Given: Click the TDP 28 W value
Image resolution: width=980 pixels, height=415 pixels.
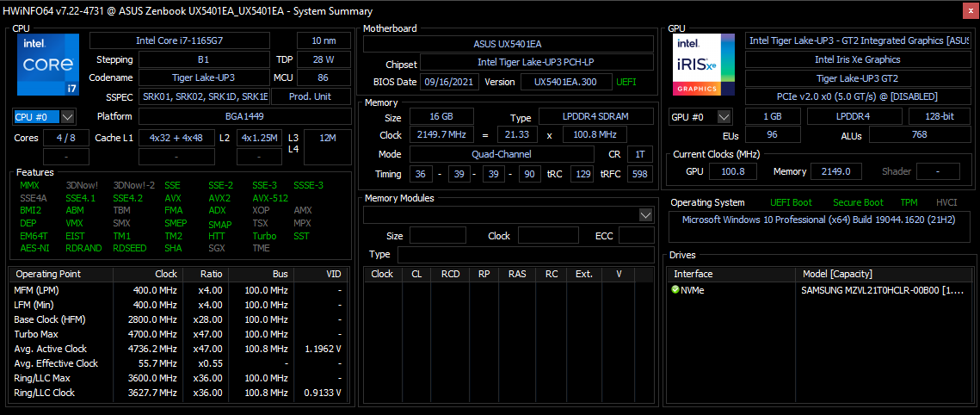Looking at the screenshot, I should point(324,60).
